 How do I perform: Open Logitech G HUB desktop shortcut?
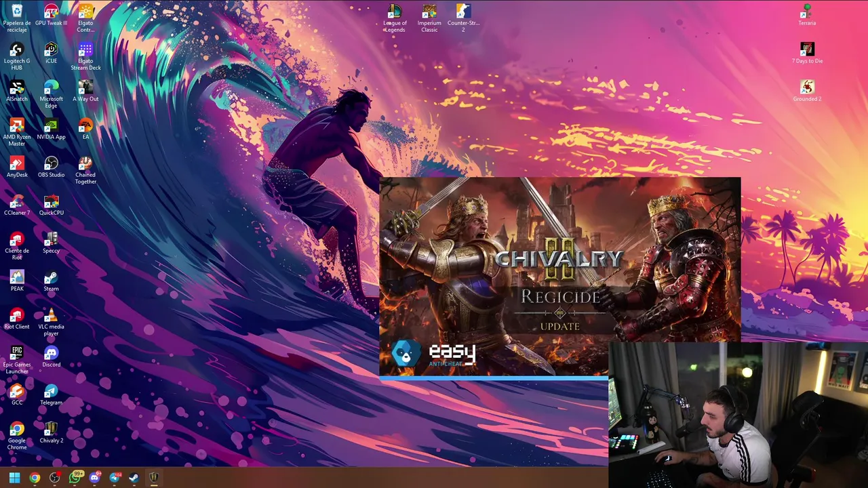click(17, 56)
